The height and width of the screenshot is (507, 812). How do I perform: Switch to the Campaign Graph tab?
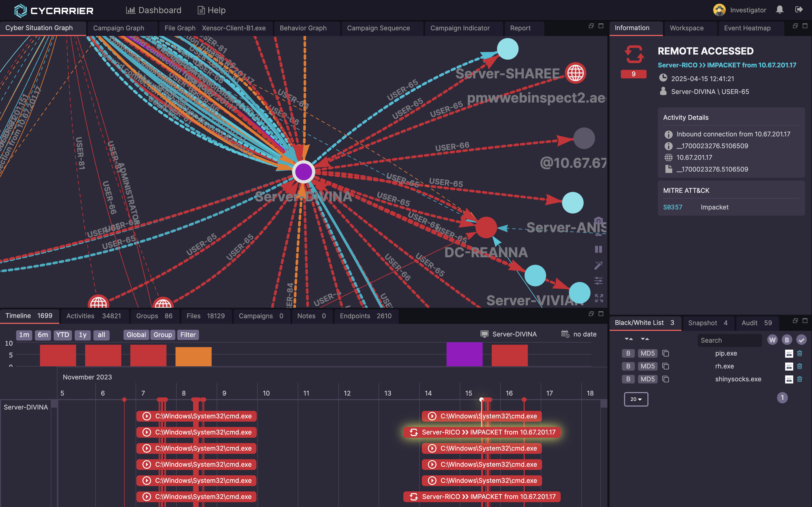pos(119,28)
